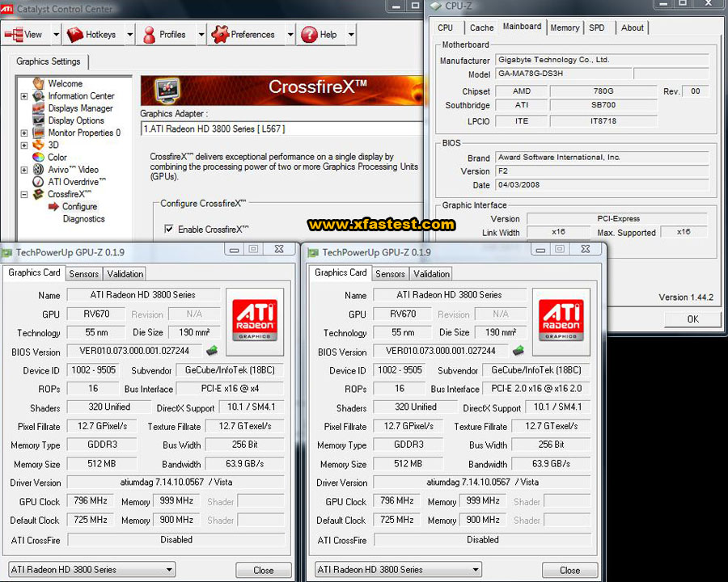
Task: Expand the 3D tree node
Action: click(x=24, y=145)
